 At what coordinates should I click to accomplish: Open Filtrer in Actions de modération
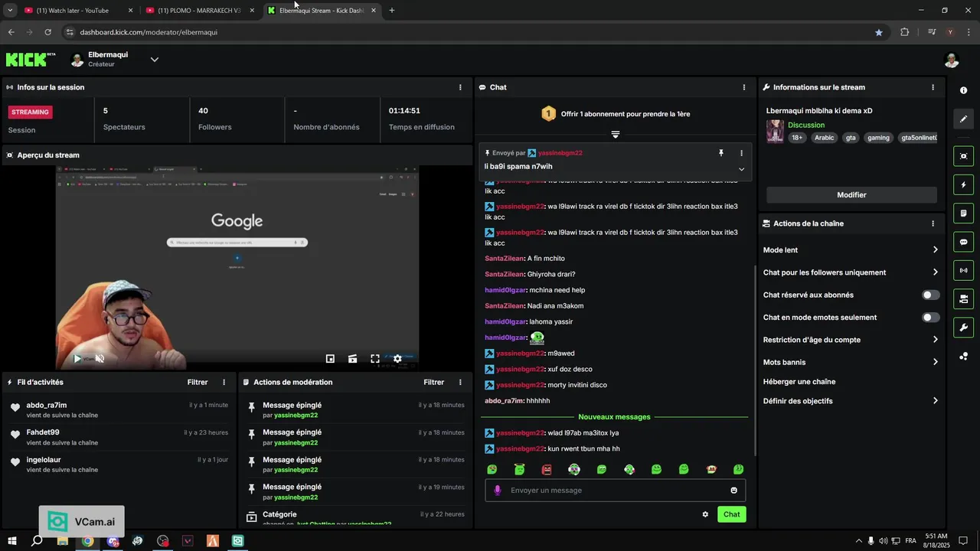pyautogui.click(x=434, y=382)
